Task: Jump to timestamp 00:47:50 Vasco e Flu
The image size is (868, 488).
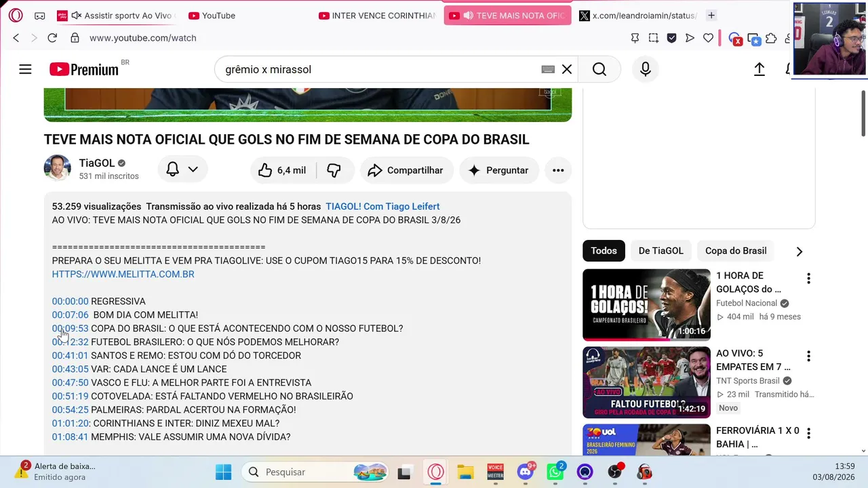Action: [71, 382]
